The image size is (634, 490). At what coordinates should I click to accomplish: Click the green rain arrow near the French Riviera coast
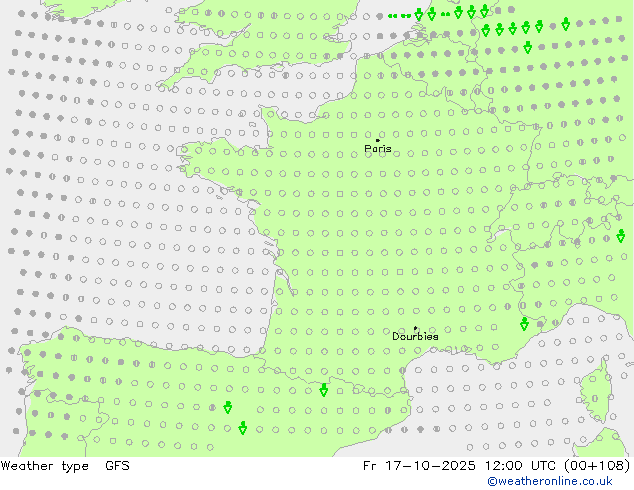click(524, 324)
